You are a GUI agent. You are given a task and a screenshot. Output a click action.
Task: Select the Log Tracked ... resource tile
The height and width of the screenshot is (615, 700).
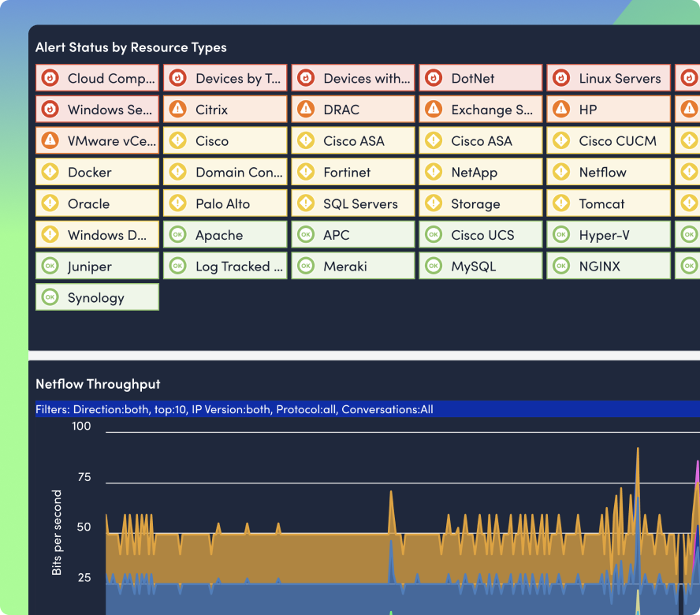click(x=225, y=266)
